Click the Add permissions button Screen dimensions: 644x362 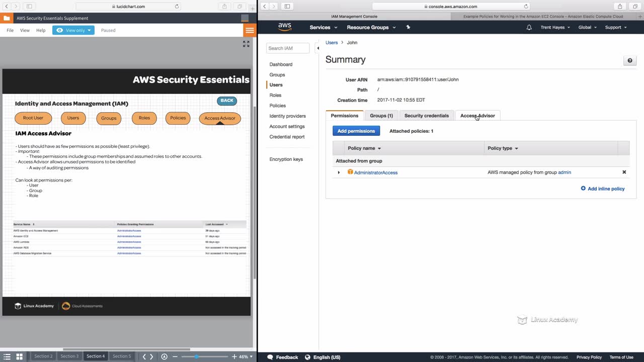[x=356, y=131]
